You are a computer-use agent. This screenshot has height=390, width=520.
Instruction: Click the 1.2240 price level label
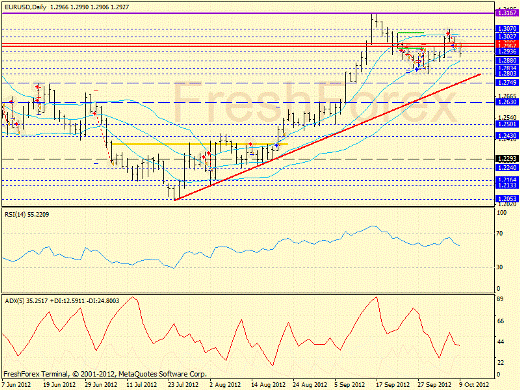click(507, 168)
